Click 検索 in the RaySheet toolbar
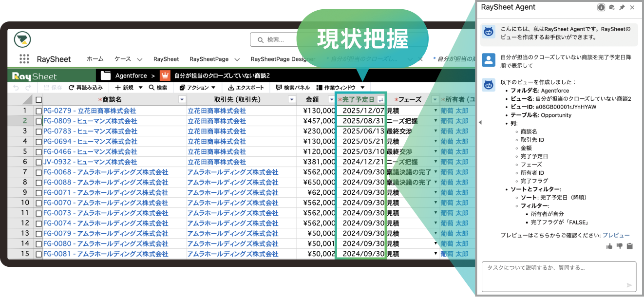This screenshot has width=644, height=297. [x=158, y=88]
